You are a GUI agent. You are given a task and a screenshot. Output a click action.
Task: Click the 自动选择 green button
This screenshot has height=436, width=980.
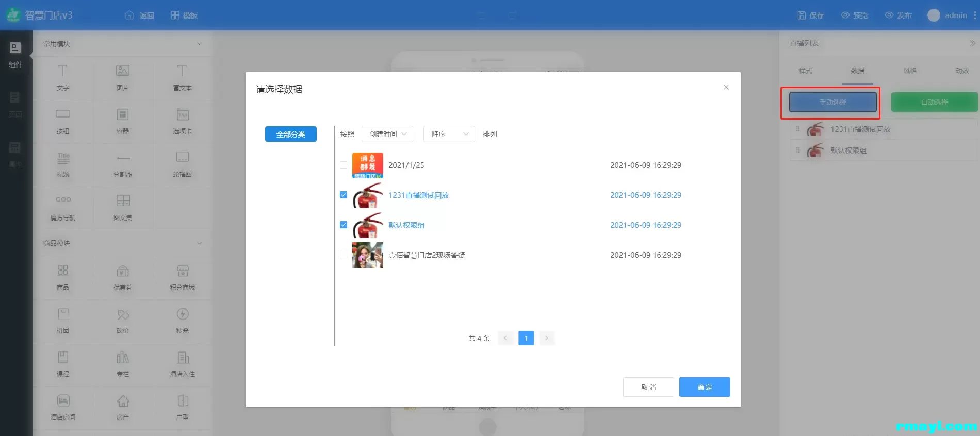click(x=934, y=102)
